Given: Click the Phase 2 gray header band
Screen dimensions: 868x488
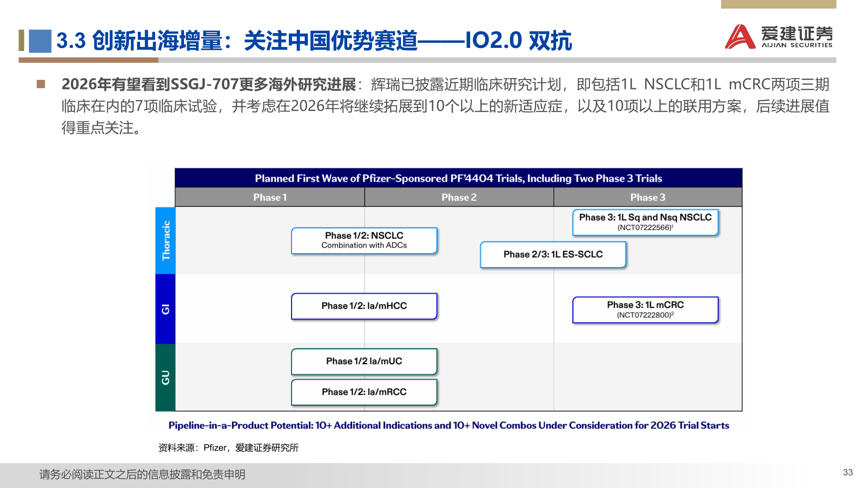Looking at the screenshot, I should pos(459,197).
